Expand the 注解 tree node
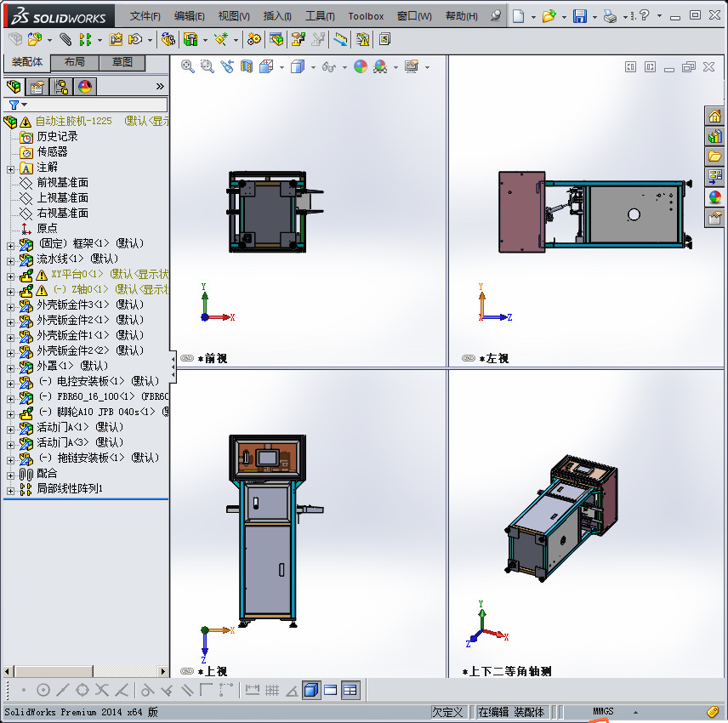This screenshot has width=728, height=723. (x=10, y=169)
